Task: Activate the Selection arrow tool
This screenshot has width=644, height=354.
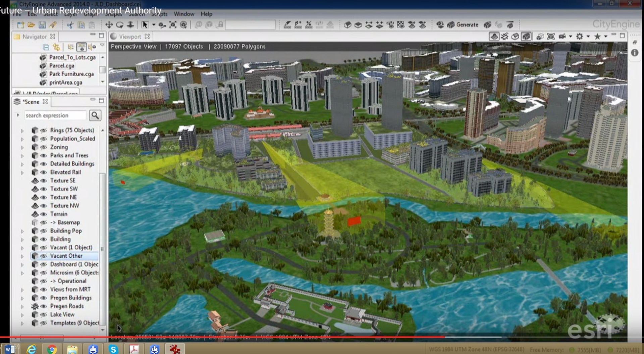Action: point(145,25)
